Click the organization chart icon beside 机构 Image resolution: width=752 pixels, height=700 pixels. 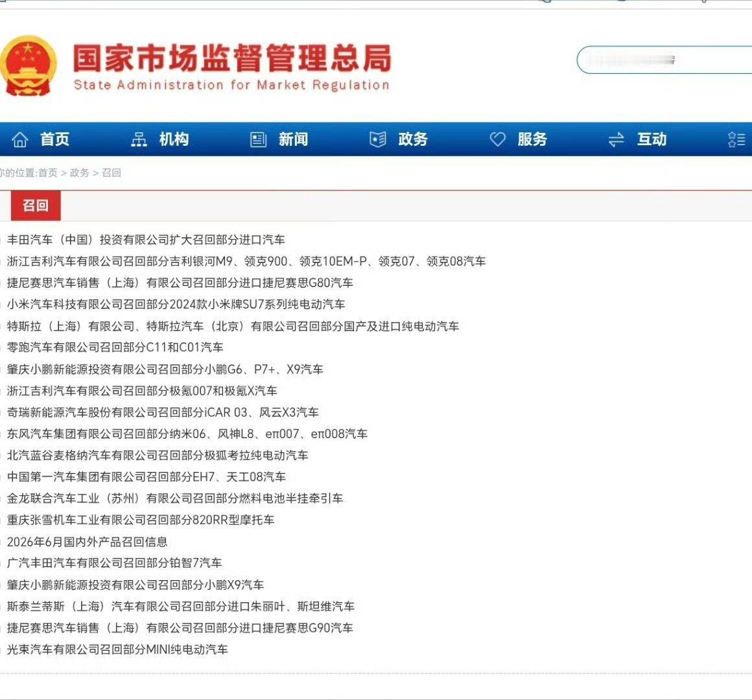139,139
